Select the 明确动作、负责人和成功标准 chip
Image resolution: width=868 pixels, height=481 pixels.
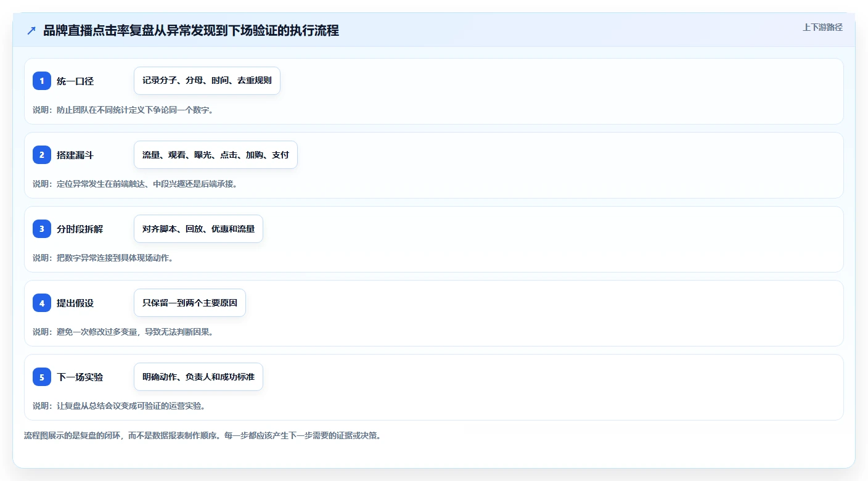tap(199, 377)
